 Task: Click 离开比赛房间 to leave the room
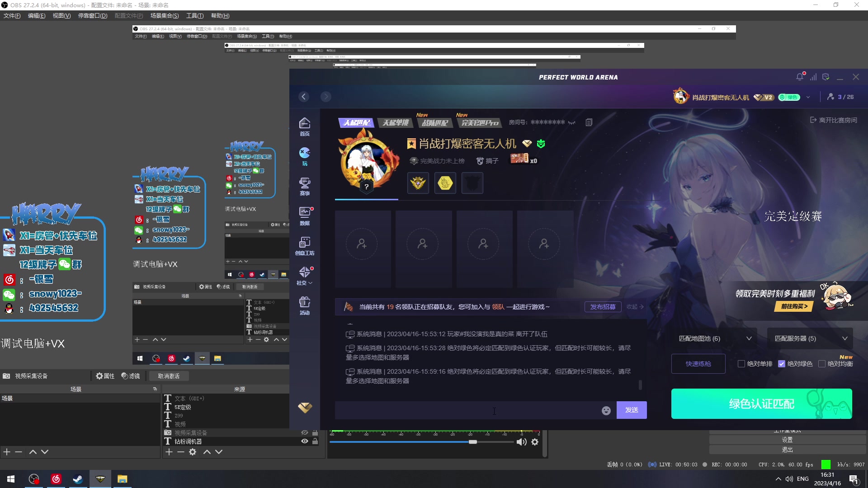[834, 120]
